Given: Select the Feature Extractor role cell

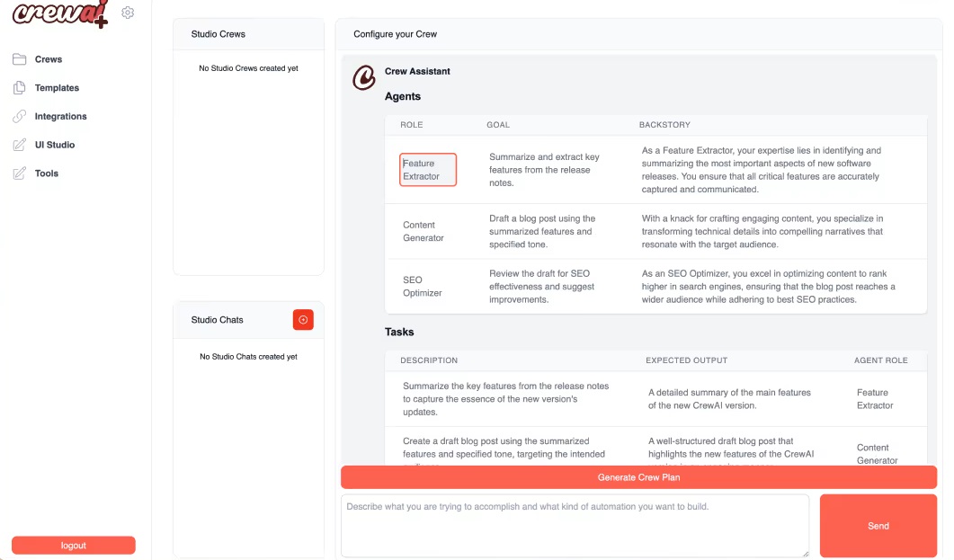Looking at the screenshot, I should 428,170.
